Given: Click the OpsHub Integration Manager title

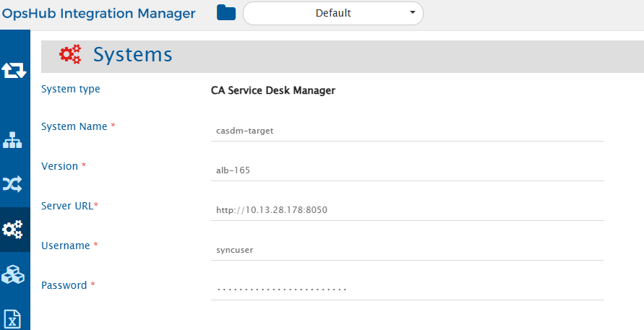Looking at the screenshot, I should click(98, 14).
